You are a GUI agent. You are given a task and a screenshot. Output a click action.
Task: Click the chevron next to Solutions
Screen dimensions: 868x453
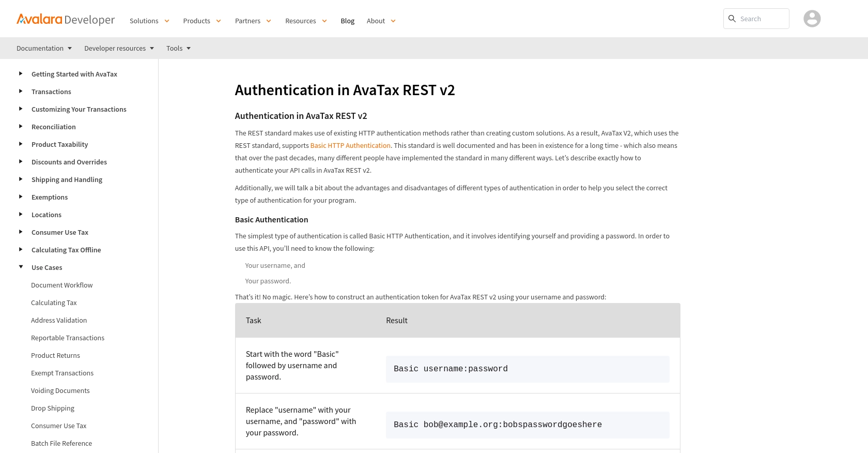[x=167, y=21]
